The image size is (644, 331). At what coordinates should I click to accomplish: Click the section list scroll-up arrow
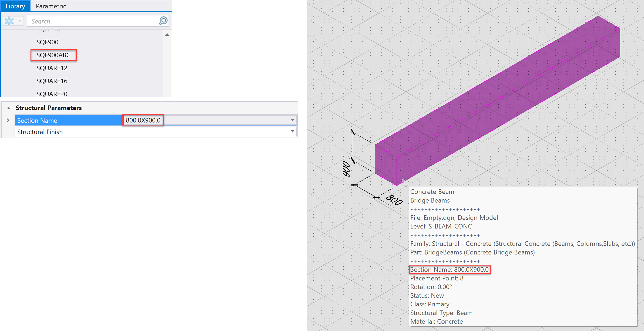(x=167, y=35)
